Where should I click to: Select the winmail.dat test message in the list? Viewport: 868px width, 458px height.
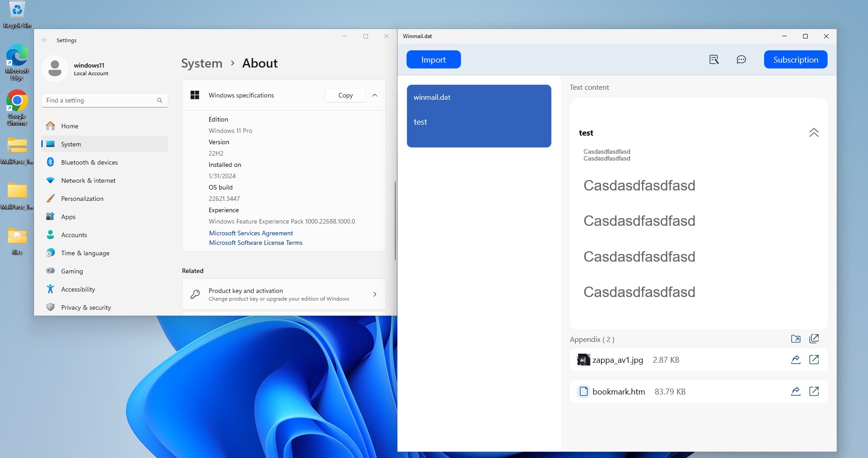coord(479,116)
